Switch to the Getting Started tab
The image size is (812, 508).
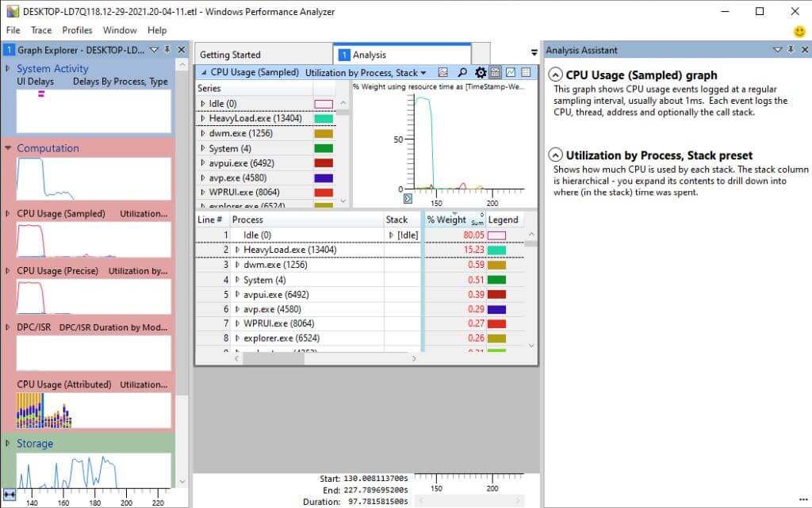point(230,55)
